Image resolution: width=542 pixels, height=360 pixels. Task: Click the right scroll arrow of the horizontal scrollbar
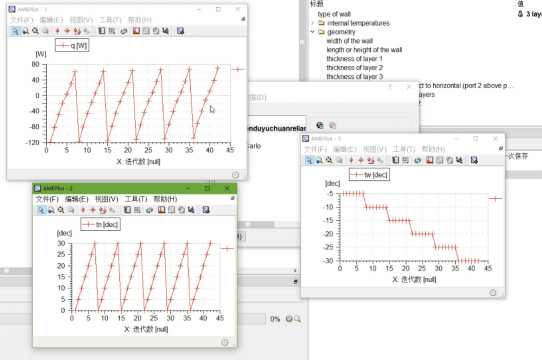point(295,270)
